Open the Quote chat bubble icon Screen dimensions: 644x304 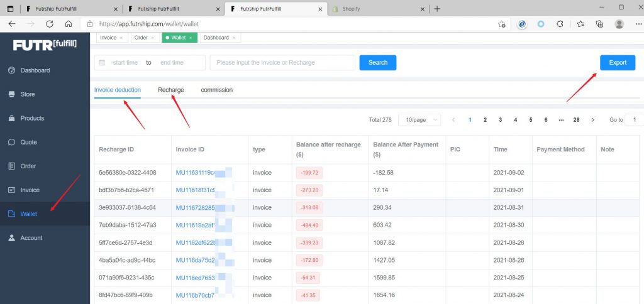(11, 143)
